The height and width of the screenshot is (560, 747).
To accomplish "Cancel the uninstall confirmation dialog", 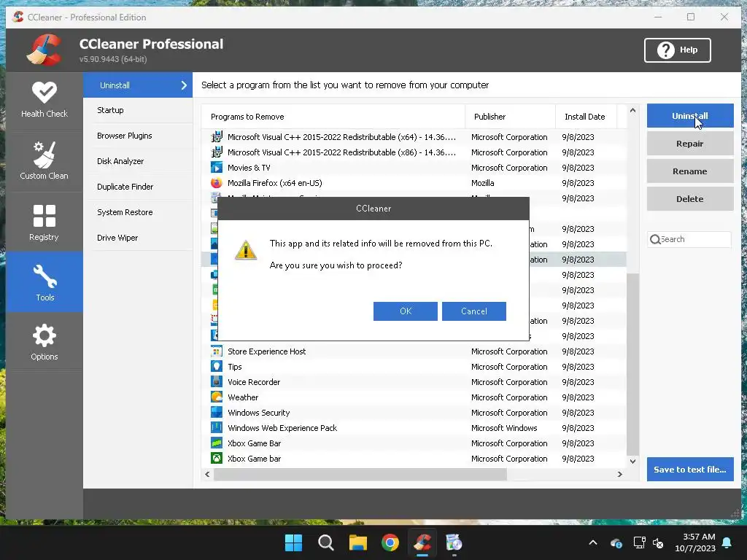I will 474,311.
